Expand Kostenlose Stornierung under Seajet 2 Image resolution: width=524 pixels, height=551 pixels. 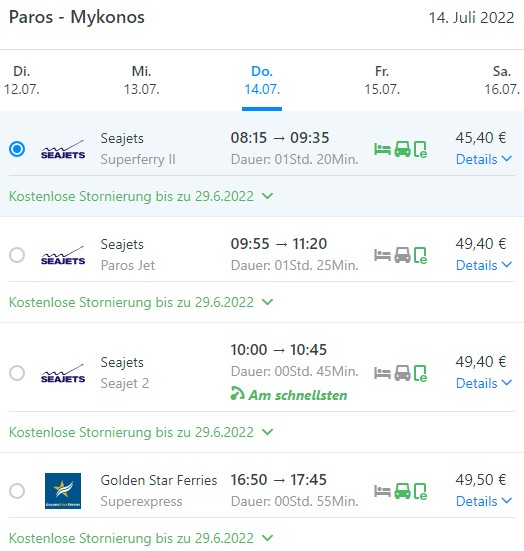click(141, 432)
